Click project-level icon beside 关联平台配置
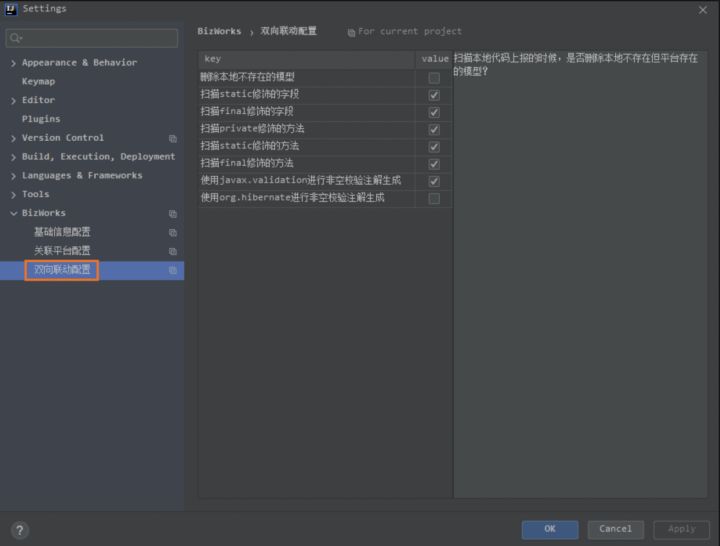Screen dimensions: 720x546 point(173,251)
